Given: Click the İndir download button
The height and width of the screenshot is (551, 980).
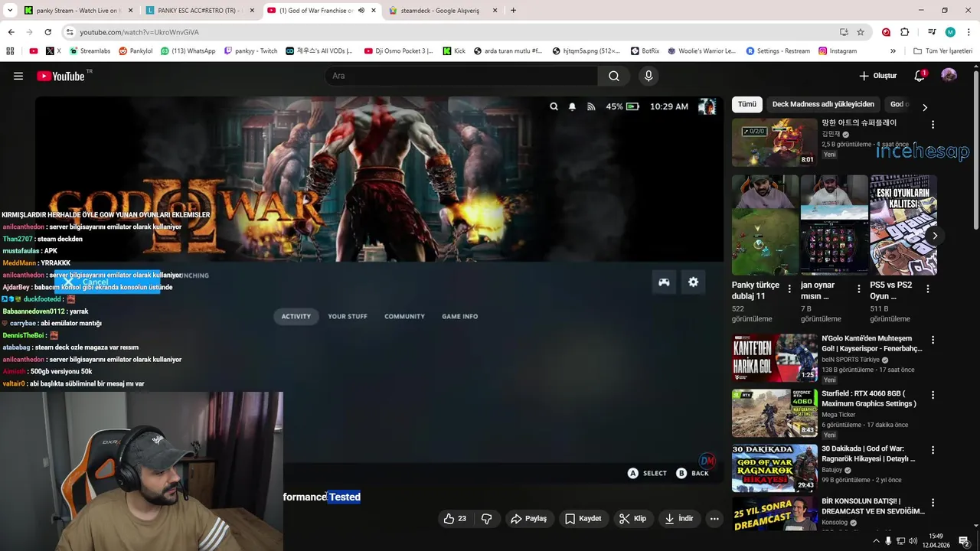Looking at the screenshot, I should pyautogui.click(x=678, y=519).
